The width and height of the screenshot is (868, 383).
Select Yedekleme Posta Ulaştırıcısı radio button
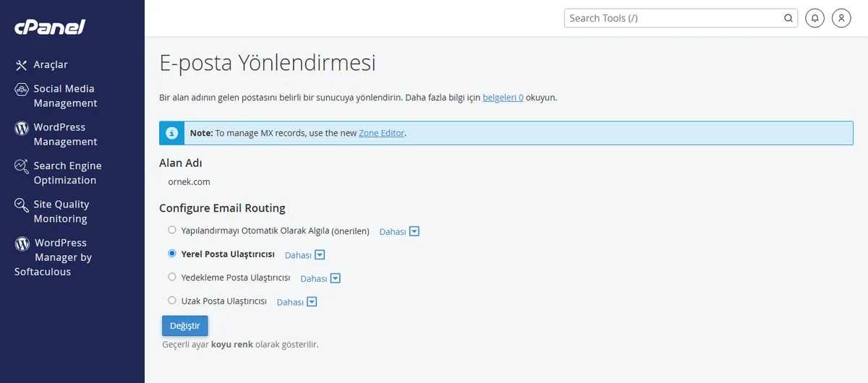point(172,277)
